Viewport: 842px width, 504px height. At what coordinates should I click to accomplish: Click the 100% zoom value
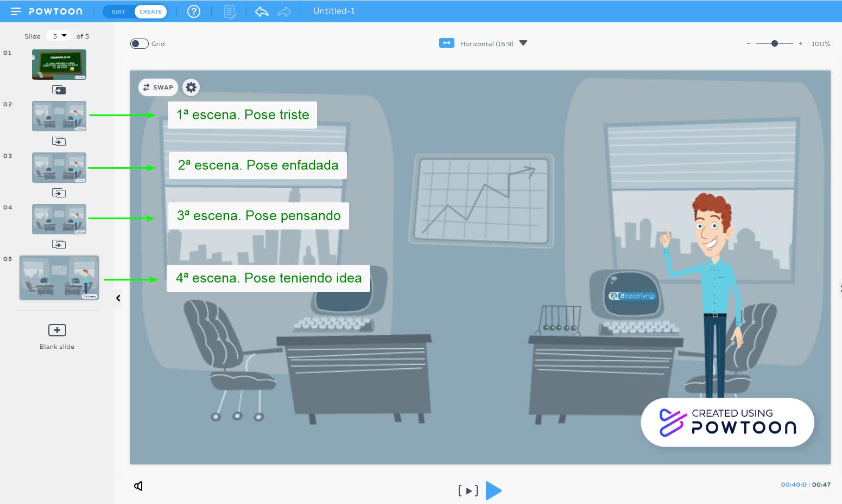coord(821,44)
